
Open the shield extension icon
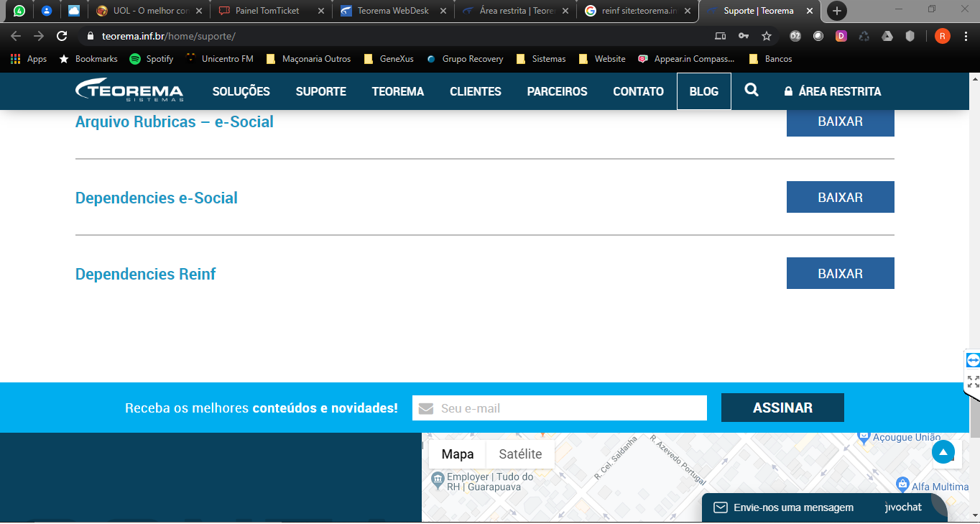[910, 36]
